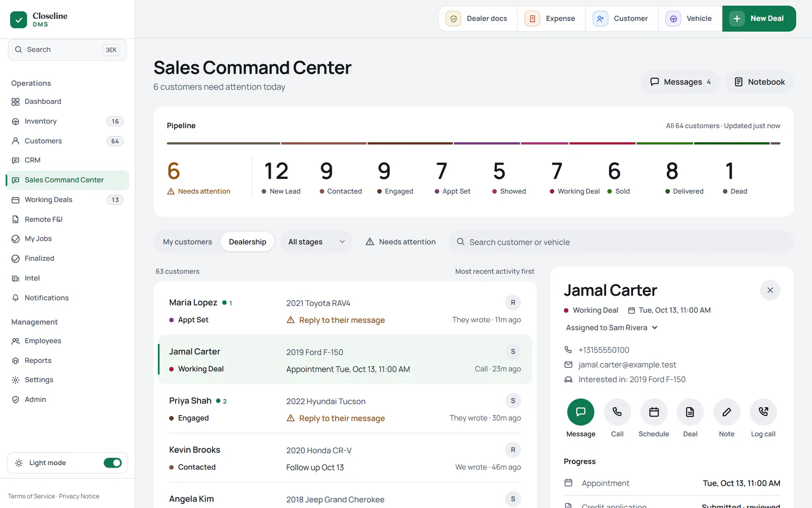Screen dimensions: 812x508
Task: Select Maria Lopez customer row
Action: click(345, 311)
